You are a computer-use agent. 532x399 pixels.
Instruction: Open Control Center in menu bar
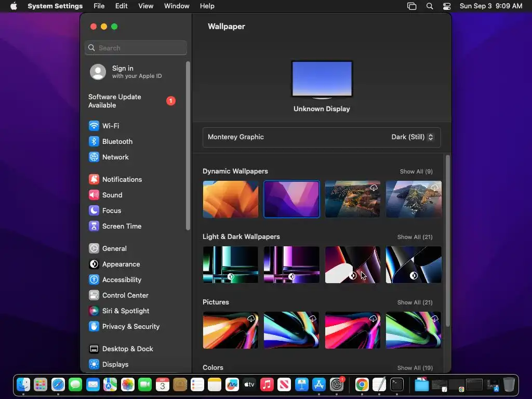tap(447, 6)
